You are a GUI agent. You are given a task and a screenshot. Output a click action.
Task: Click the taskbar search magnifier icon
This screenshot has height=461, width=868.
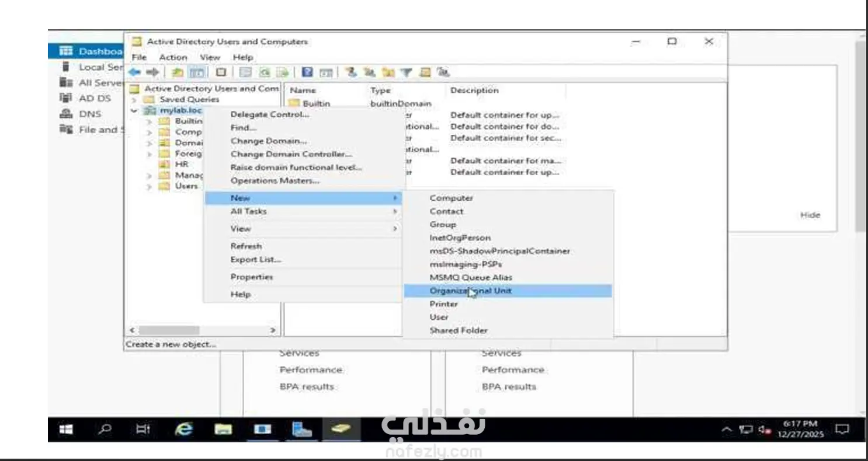(105, 429)
